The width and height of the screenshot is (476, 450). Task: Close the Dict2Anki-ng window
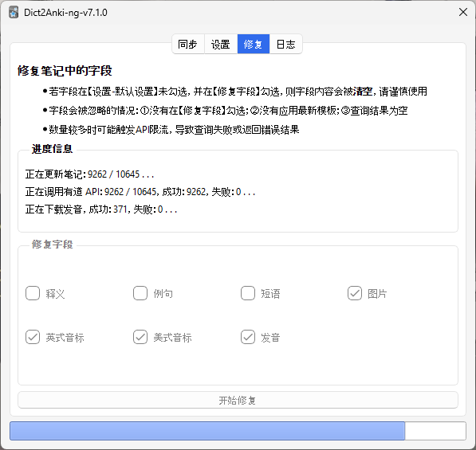click(463, 12)
